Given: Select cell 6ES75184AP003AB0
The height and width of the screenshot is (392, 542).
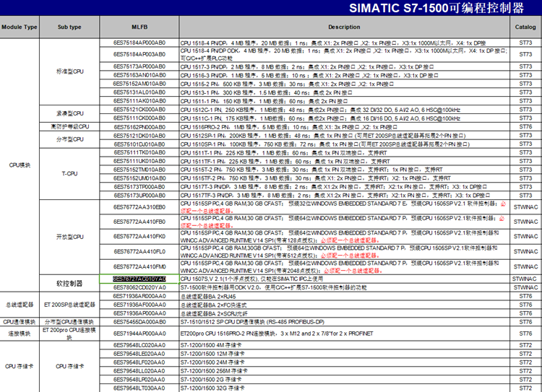Looking at the screenshot, I should (139, 54).
